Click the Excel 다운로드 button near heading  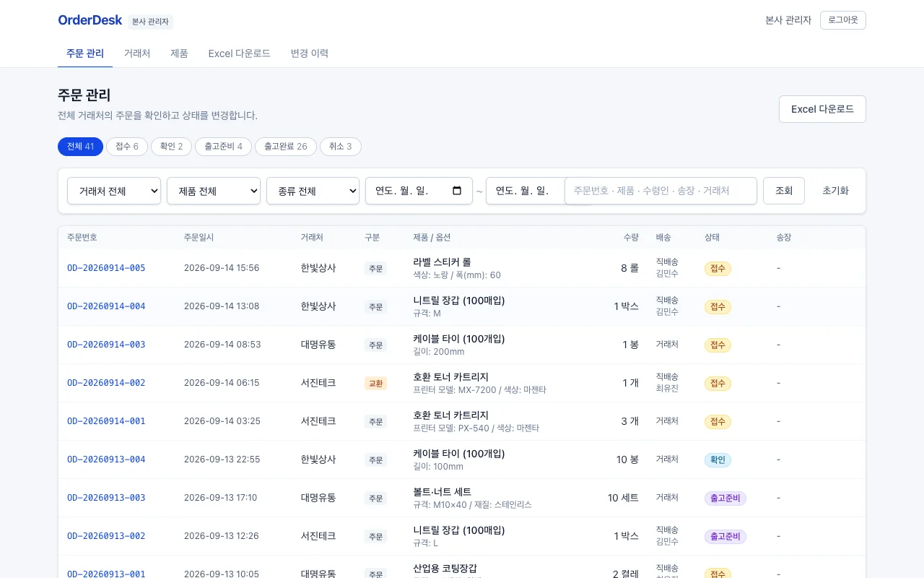[x=822, y=109]
